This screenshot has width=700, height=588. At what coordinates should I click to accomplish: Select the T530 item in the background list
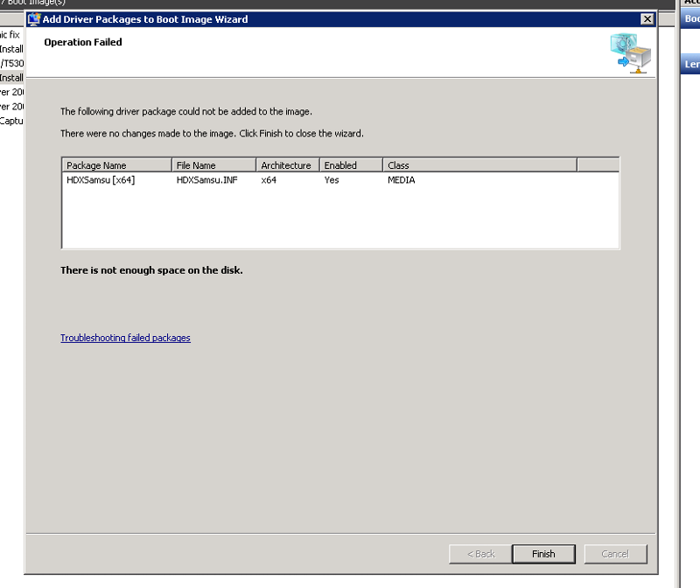[12, 64]
